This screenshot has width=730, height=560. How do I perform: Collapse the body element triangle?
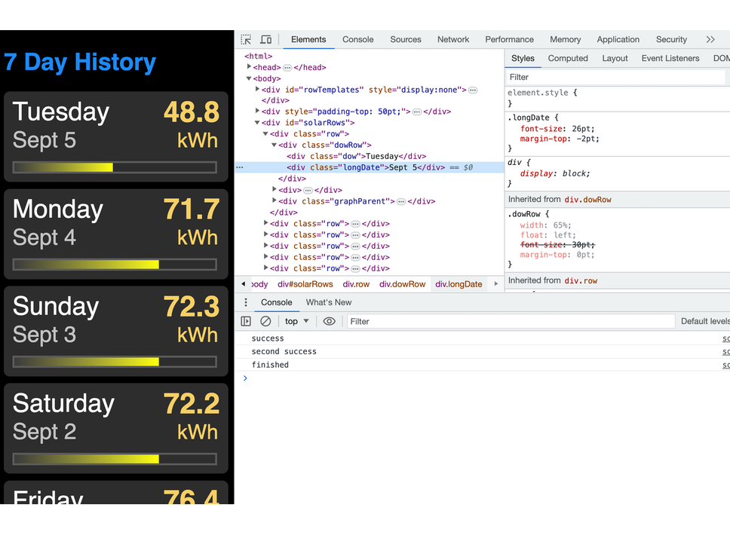pyautogui.click(x=249, y=78)
